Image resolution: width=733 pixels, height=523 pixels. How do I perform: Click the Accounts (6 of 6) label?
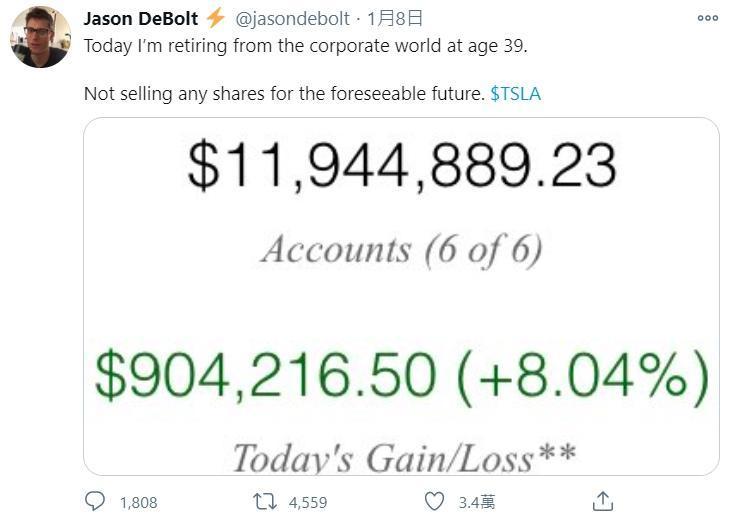pyautogui.click(x=402, y=250)
